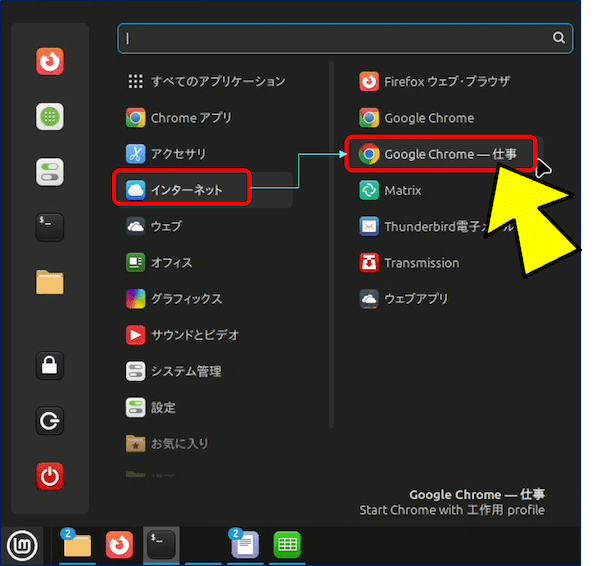Viewport: 600px width, 566px height.
Task: Open Terminal from favorites sidebar
Action: (50, 227)
